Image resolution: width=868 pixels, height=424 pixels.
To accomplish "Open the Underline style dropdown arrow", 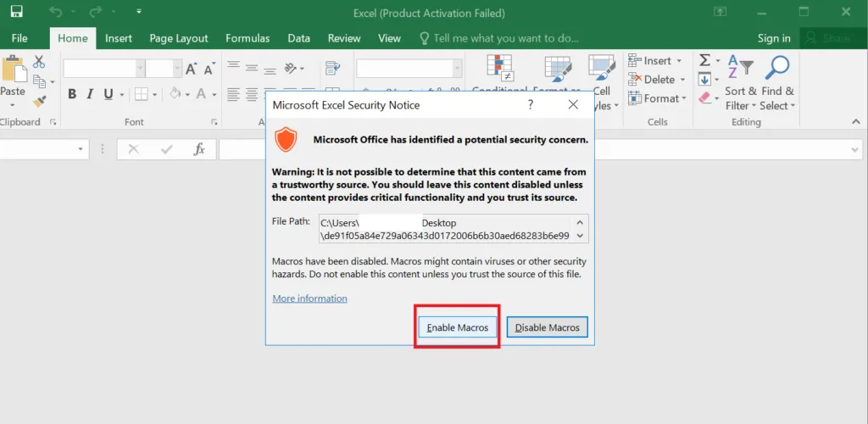I will click(122, 95).
